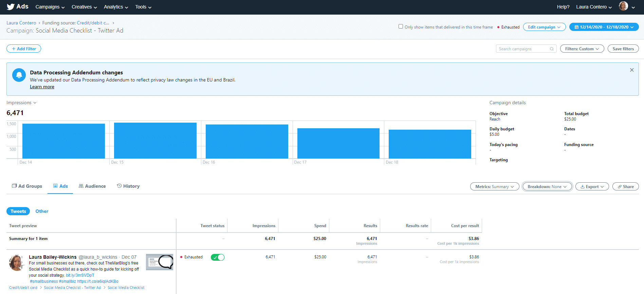Open the tweet's image thumbnail
Screen dimensions: 644x294
point(160,262)
